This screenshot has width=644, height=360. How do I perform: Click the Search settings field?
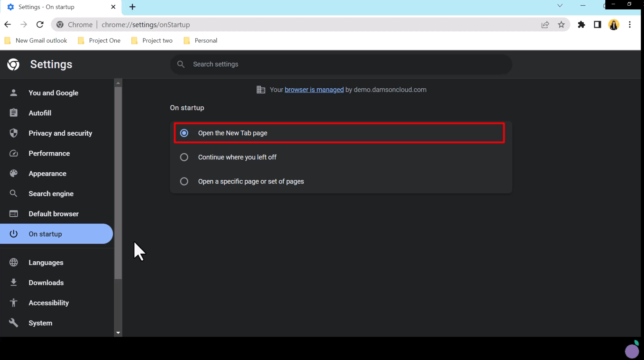coord(340,64)
